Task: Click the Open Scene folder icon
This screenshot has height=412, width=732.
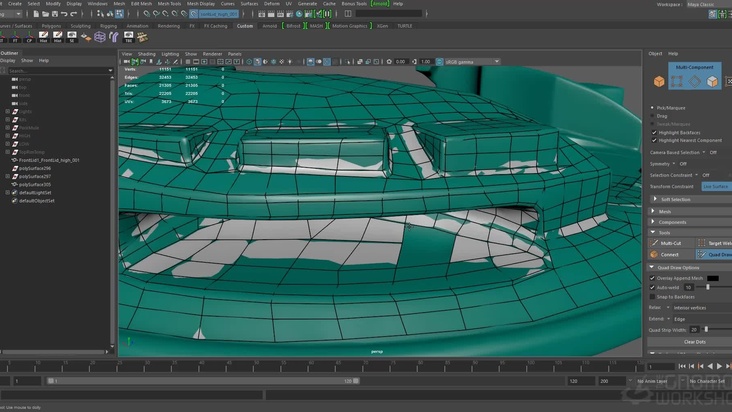Action: click(45, 14)
